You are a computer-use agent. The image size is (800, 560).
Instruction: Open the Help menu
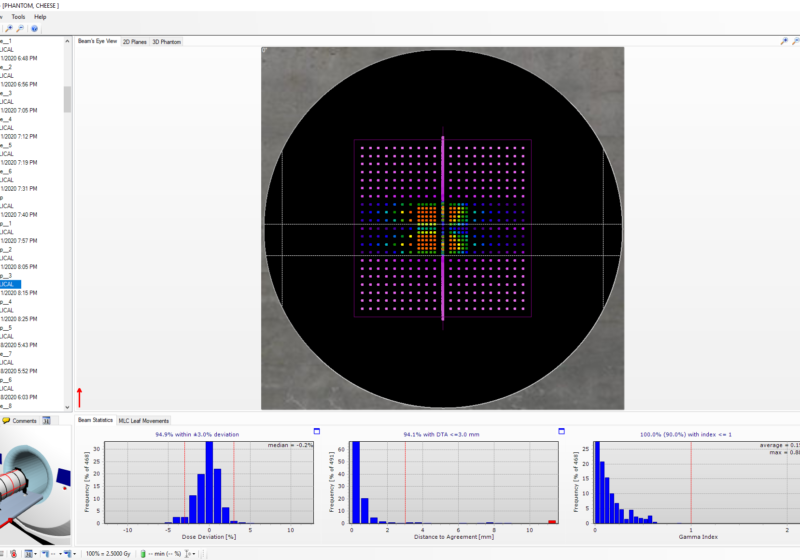pyautogui.click(x=40, y=17)
